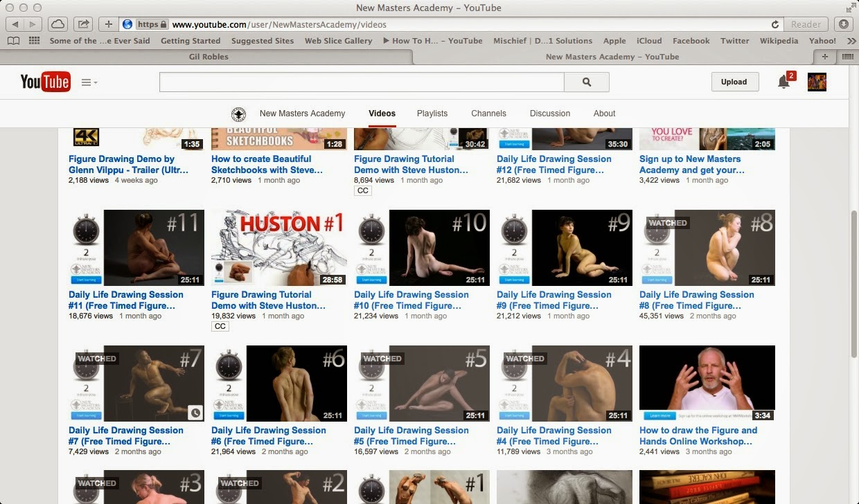
Task: Open the bookmarks book icon
Action: coord(14,41)
